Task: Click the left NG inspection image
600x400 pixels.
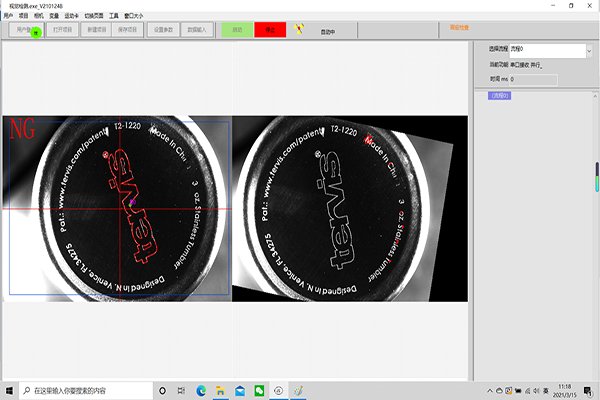Action: pyautogui.click(x=117, y=209)
